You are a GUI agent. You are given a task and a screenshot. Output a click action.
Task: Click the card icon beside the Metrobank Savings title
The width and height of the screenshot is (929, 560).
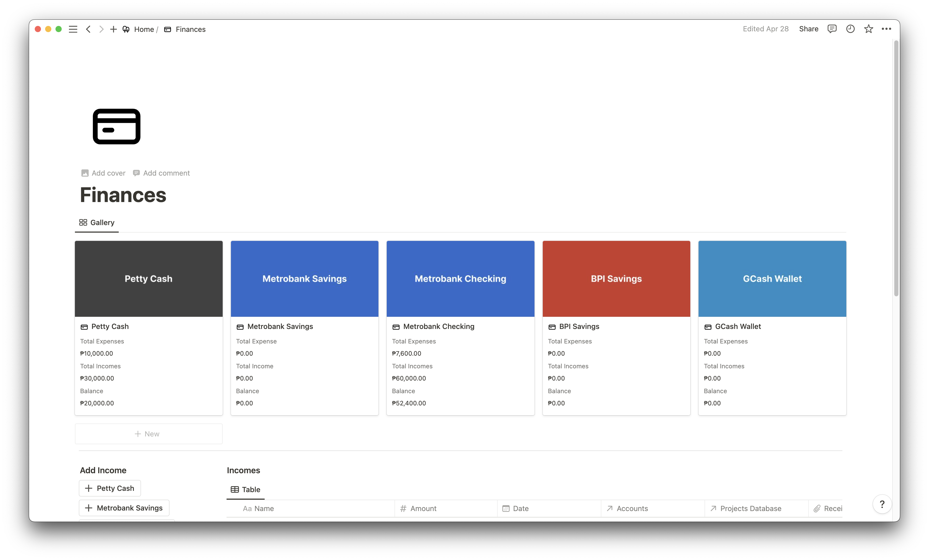pos(240,327)
